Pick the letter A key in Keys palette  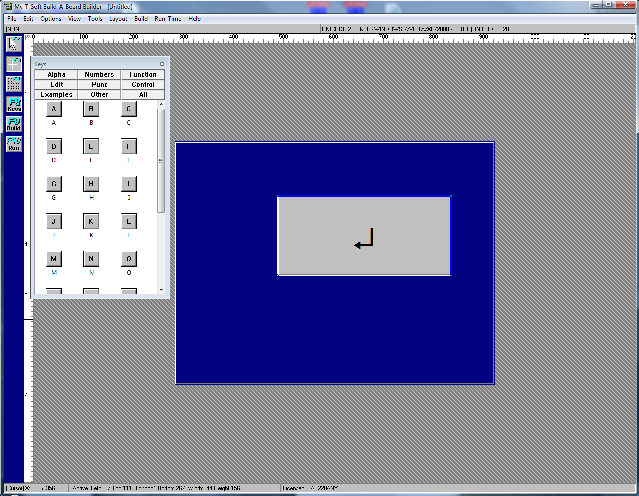(54, 109)
